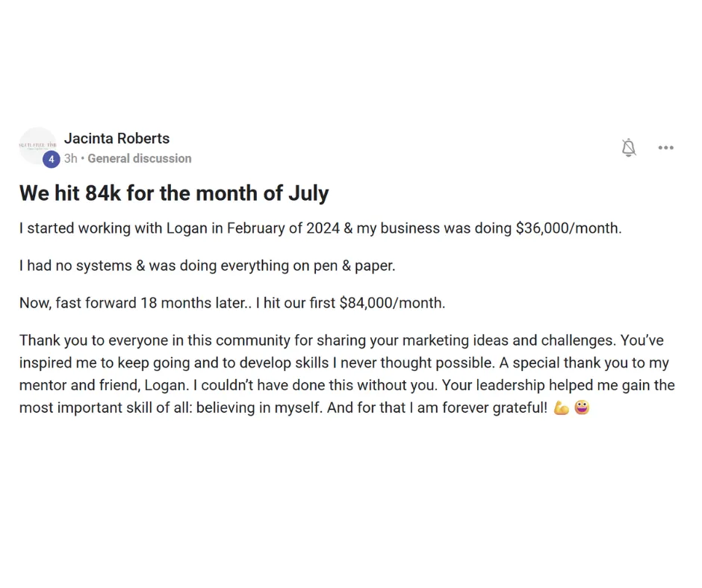This screenshot has height=588, width=702.
Task: Click the $84,000/month figure in the post
Action: (x=392, y=303)
